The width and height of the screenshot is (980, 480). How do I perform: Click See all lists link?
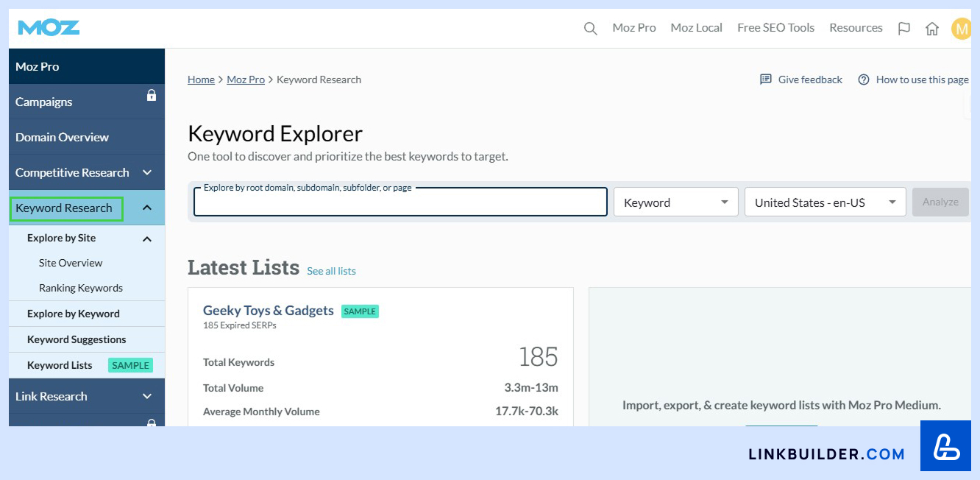coord(331,271)
